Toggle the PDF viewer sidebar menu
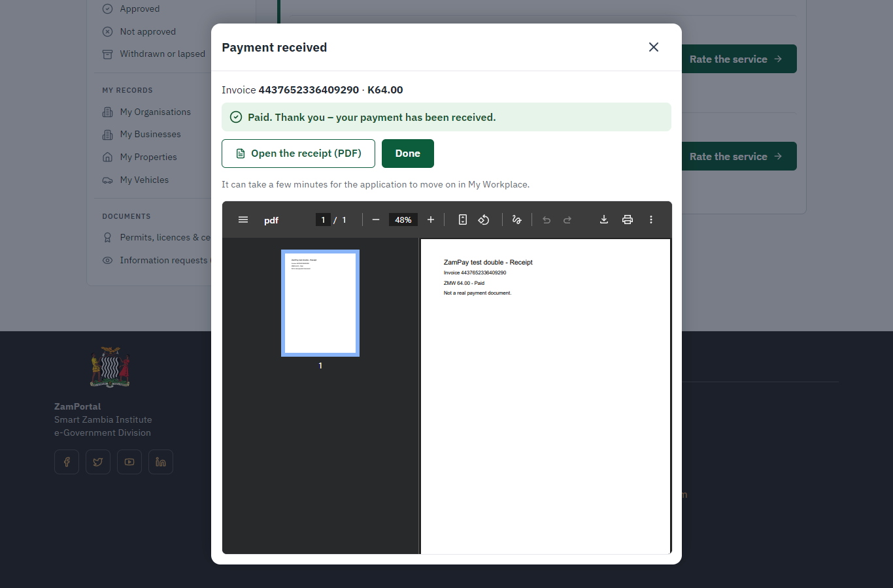This screenshot has width=893, height=588. coord(243,220)
